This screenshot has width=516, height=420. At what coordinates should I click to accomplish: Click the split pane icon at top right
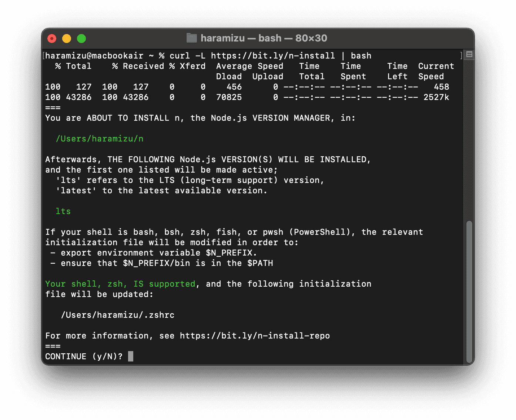(x=469, y=54)
